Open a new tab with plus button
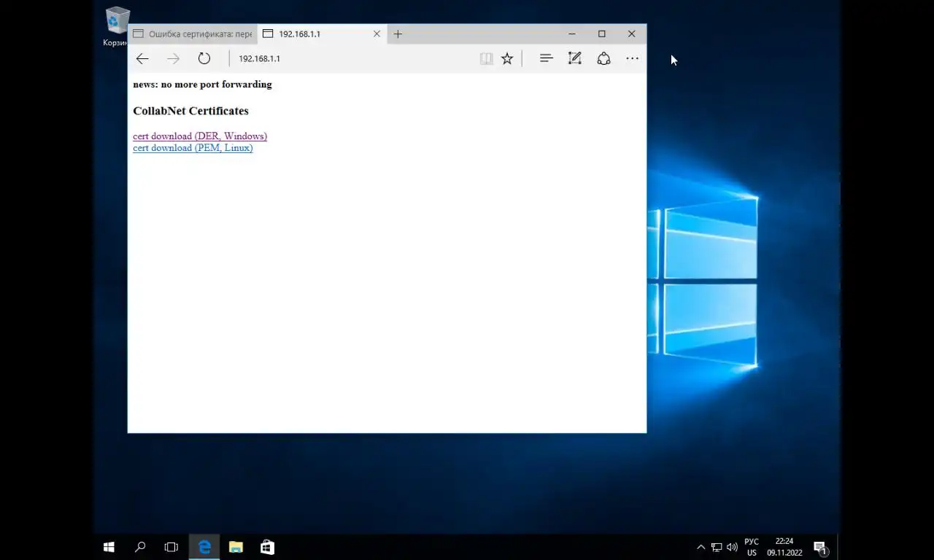The width and height of the screenshot is (934, 560). point(398,34)
